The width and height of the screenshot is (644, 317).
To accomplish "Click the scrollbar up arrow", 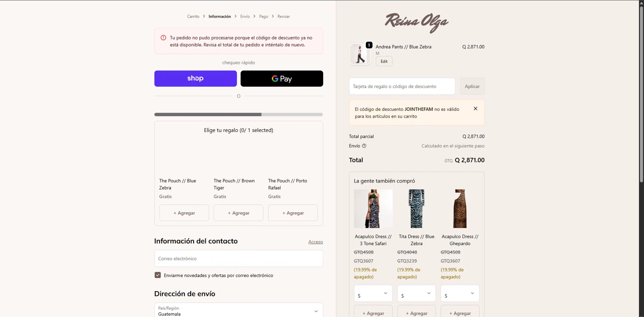I will click(641, 3).
